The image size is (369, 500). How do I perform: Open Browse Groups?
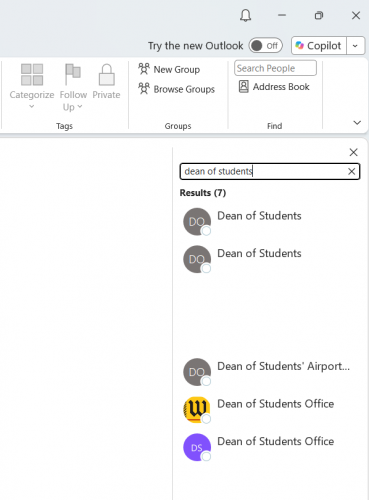pos(176,89)
